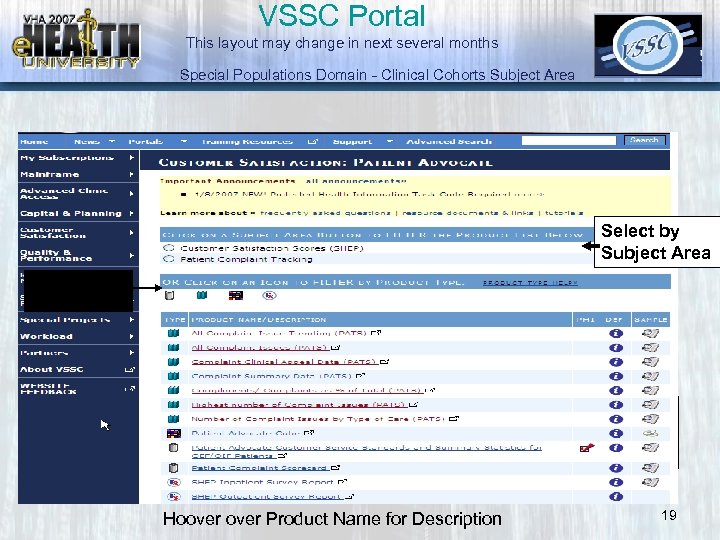Expand the Mainframe sidebar submenu arrow
The width and height of the screenshot is (720, 540).
click(x=132, y=174)
